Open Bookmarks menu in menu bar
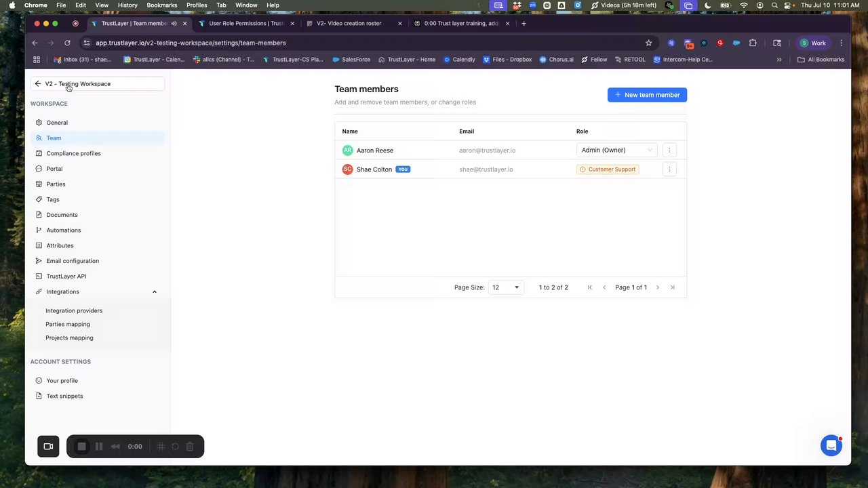The width and height of the screenshot is (868, 488). [x=162, y=5]
